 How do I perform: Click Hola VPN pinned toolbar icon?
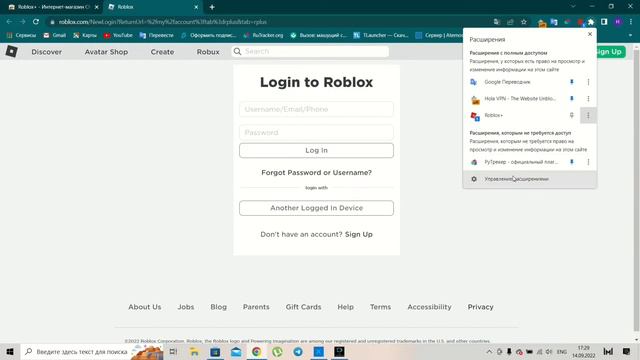pyautogui.click(x=542, y=23)
